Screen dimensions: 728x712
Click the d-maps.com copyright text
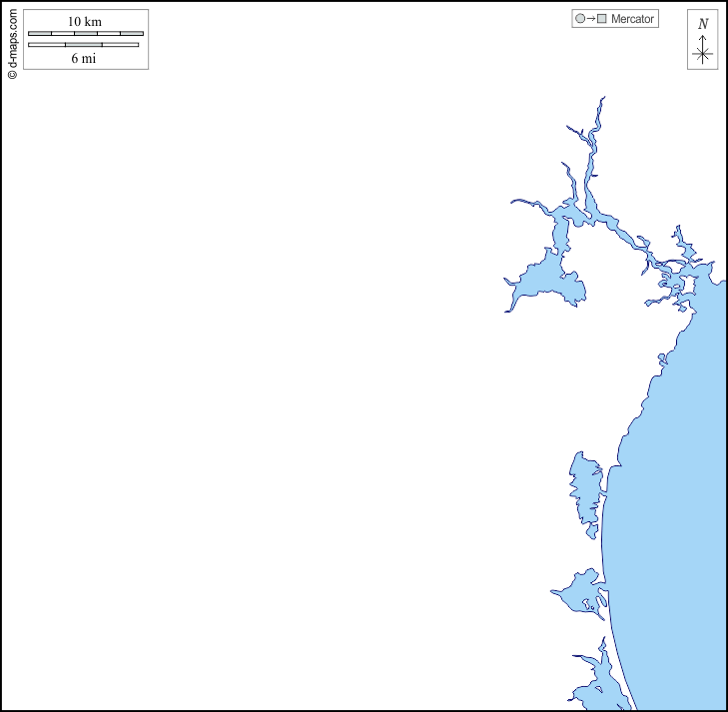[13, 44]
